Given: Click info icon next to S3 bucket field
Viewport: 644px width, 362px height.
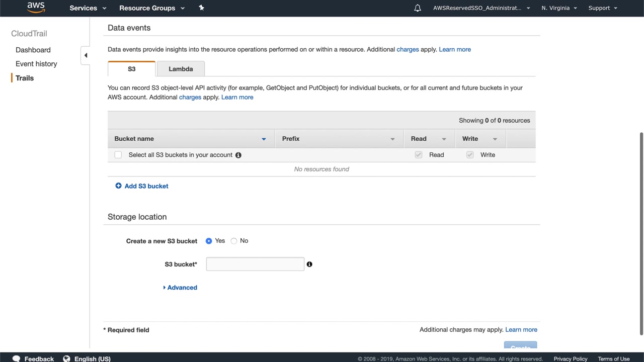Looking at the screenshot, I should [x=309, y=264].
